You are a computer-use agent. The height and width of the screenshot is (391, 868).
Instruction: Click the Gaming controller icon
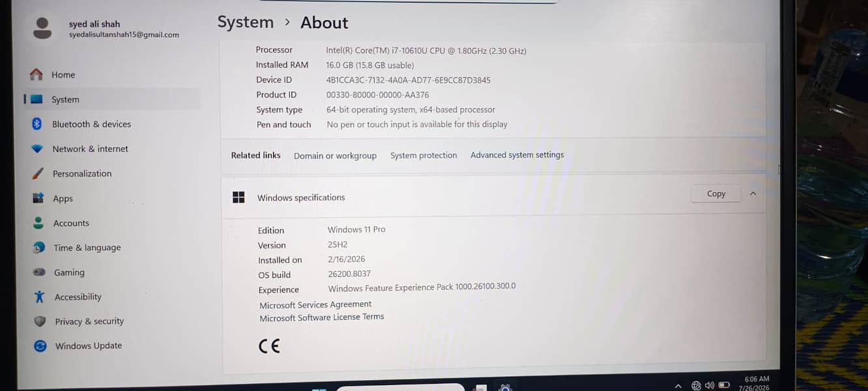[x=39, y=272]
